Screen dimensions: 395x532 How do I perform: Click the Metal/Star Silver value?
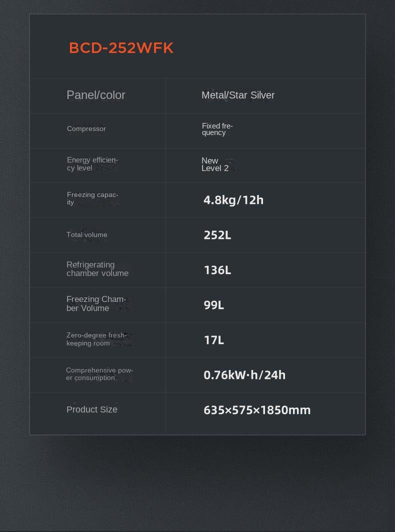point(238,95)
